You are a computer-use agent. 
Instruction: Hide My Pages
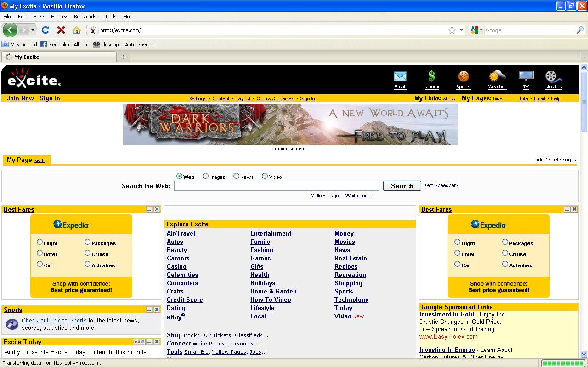[498, 98]
